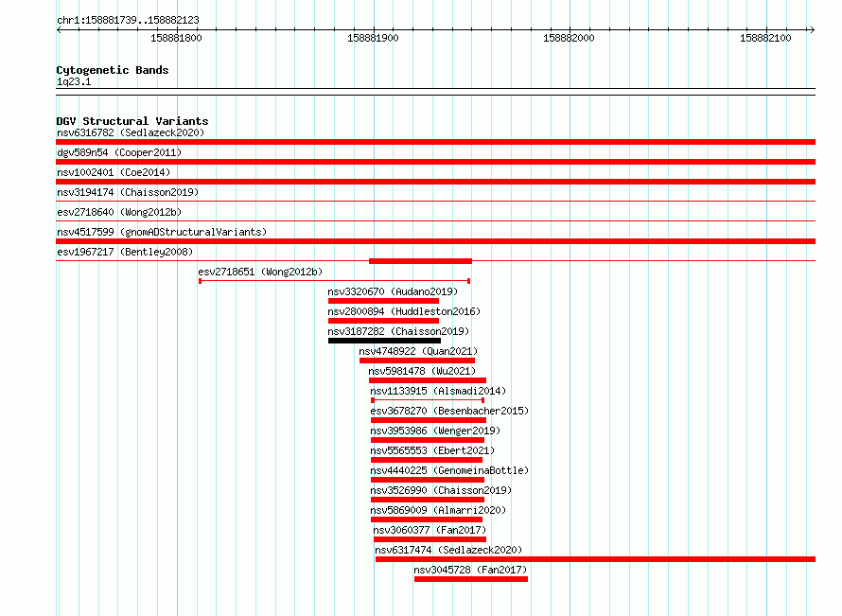Open the nsv5565553 (Ebert2021) label
This screenshot has height=616, width=842.
(432, 450)
